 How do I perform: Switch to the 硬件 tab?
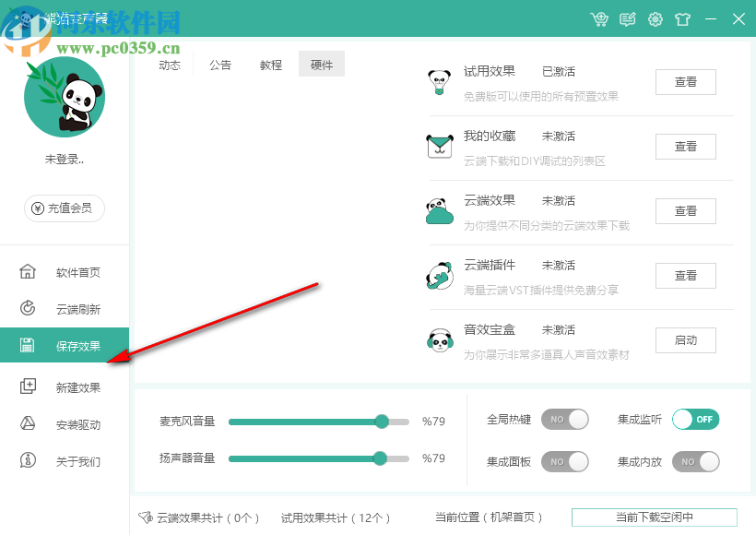321,65
